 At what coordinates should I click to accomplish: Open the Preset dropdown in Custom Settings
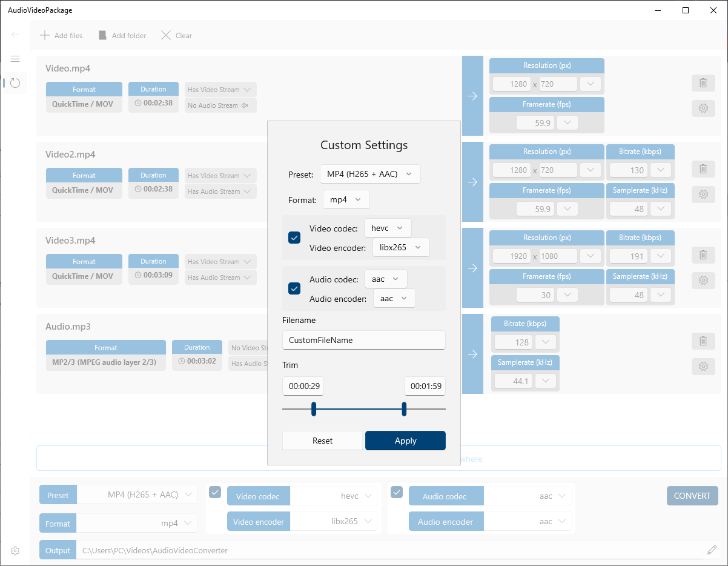click(369, 174)
